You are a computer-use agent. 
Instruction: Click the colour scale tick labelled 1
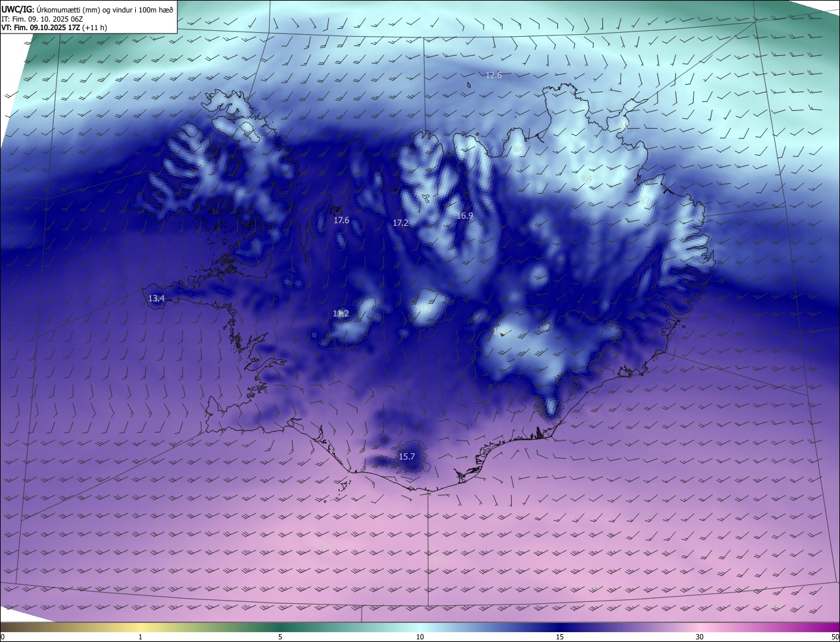point(140,637)
